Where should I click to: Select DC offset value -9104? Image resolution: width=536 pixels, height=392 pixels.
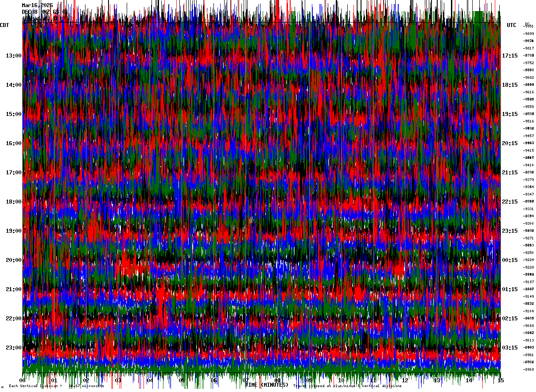tap(529, 311)
